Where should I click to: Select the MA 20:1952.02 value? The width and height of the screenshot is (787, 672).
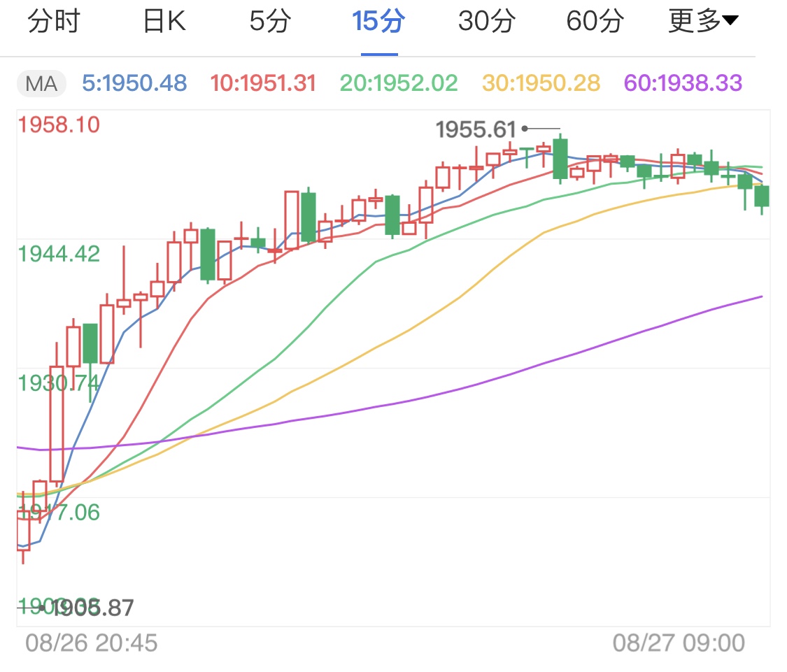point(399,83)
